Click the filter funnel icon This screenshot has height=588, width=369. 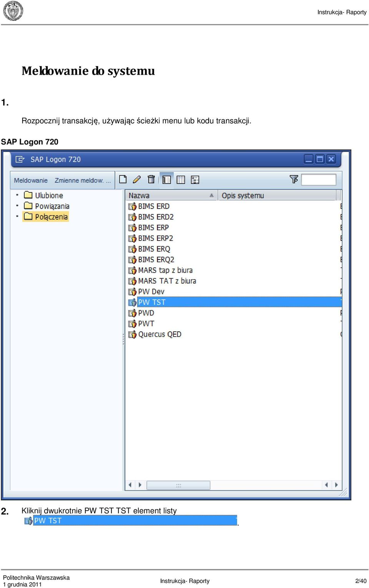click(294, 179)
